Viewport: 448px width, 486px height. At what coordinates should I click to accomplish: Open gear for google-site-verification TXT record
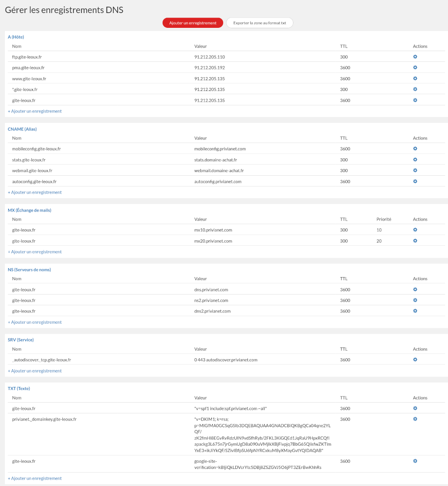(x=415, y=461)
